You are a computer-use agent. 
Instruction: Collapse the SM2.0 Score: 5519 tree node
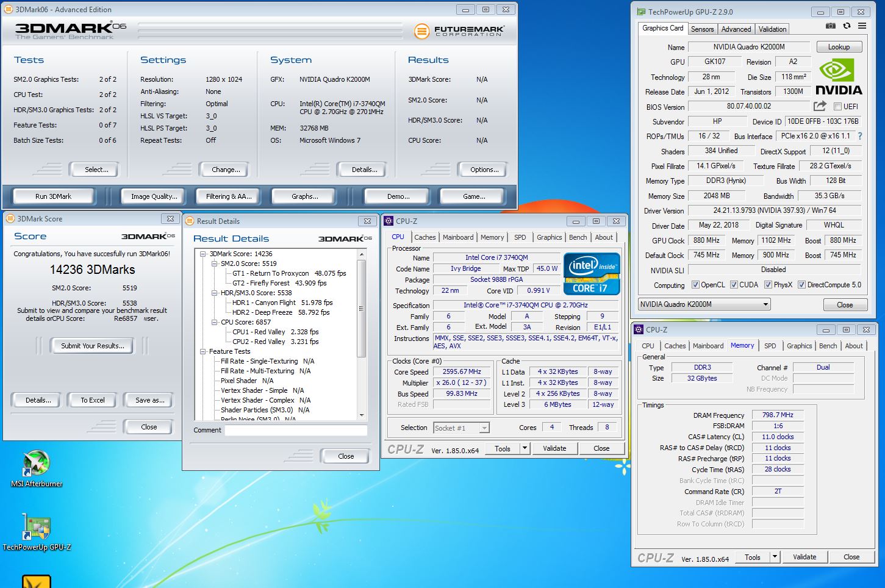215,264
